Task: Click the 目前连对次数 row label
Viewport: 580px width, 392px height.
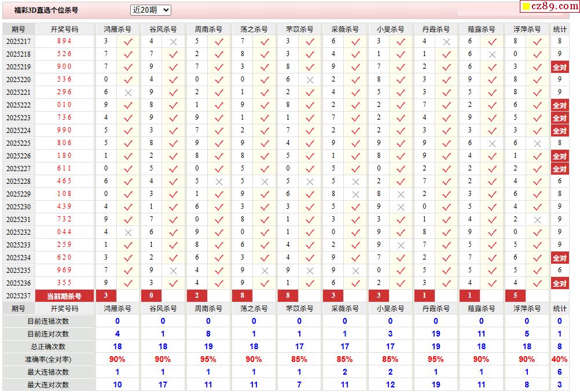Action: [49, 334]
